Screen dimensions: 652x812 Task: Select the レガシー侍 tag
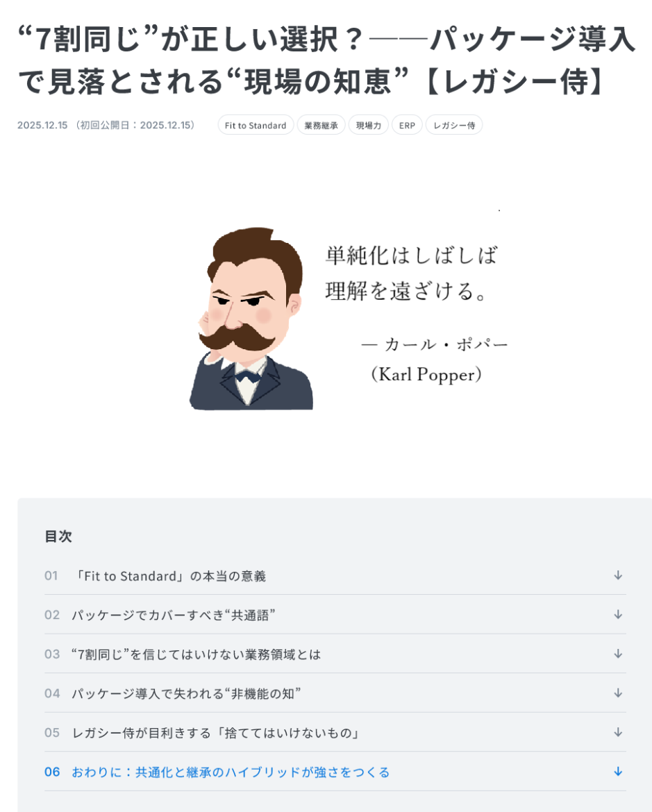(x=454, y=126)
